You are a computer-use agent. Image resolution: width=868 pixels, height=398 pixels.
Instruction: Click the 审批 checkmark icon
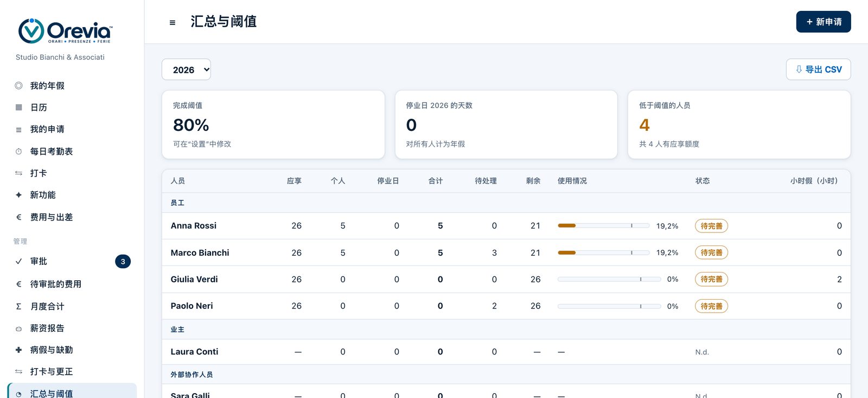pos(18,261)
